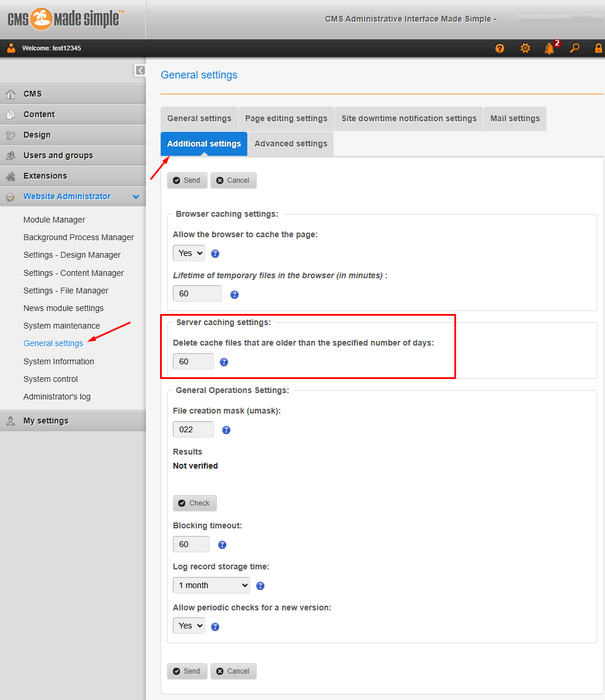
Task: Open the Page editing settings tab
Action: (286, 118)
